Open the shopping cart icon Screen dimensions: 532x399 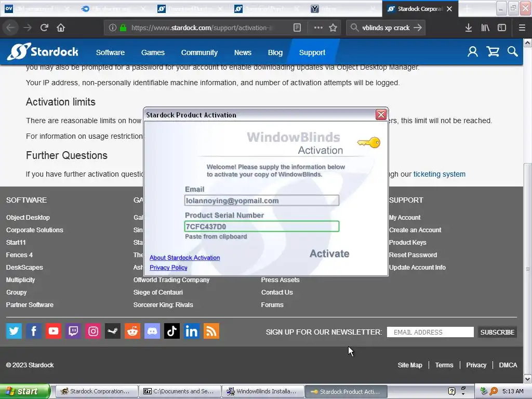coord(493,51)
